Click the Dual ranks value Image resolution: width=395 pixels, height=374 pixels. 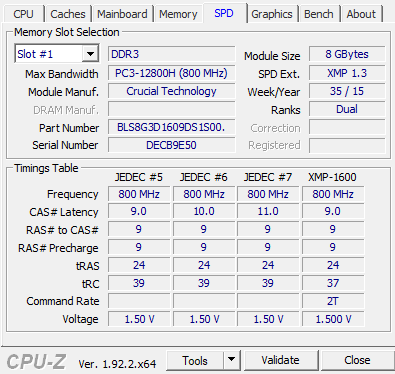tap(347, 109)
